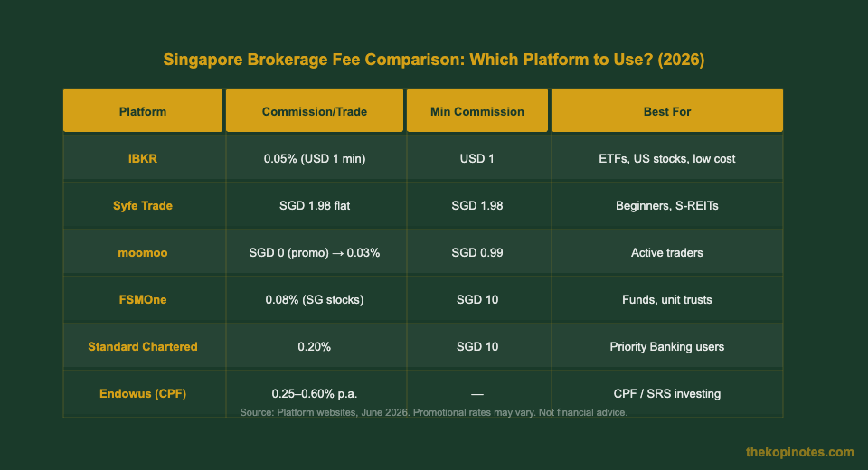Click the 'IBKR' platform cell

(x=143, y=159)
